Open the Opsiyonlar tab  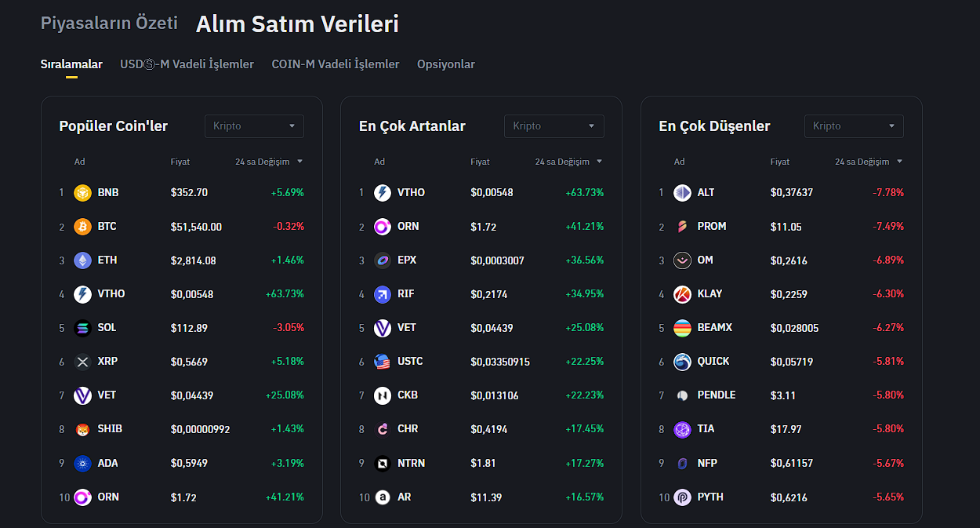[x=445, y=64]
